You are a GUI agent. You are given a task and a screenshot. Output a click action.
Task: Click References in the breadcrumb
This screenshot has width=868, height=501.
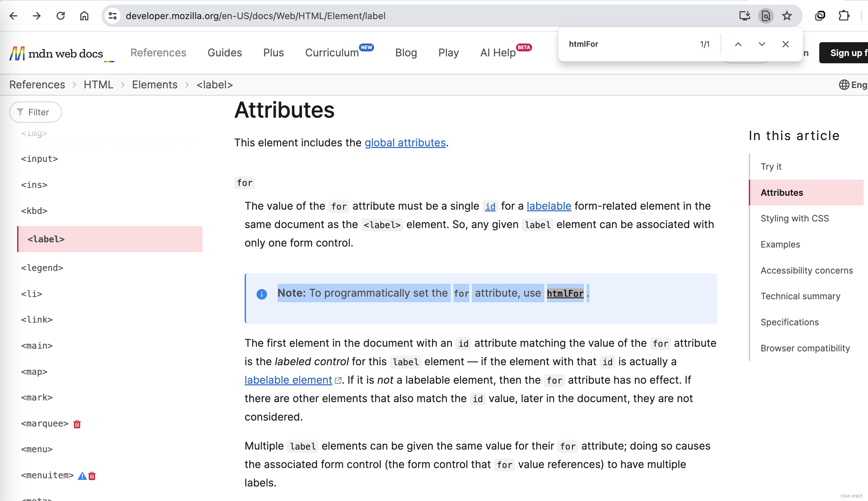tap(37, 85)
